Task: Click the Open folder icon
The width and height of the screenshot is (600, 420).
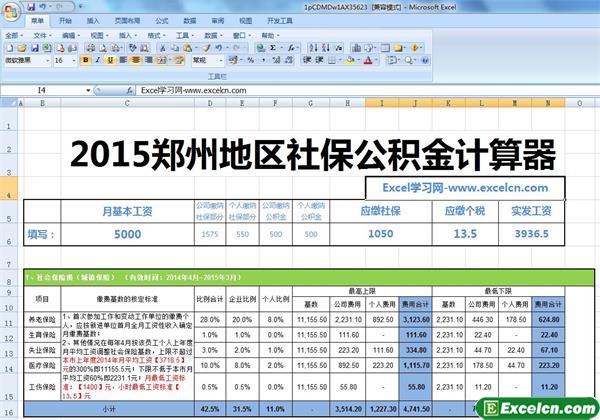Action: [22, 48]
